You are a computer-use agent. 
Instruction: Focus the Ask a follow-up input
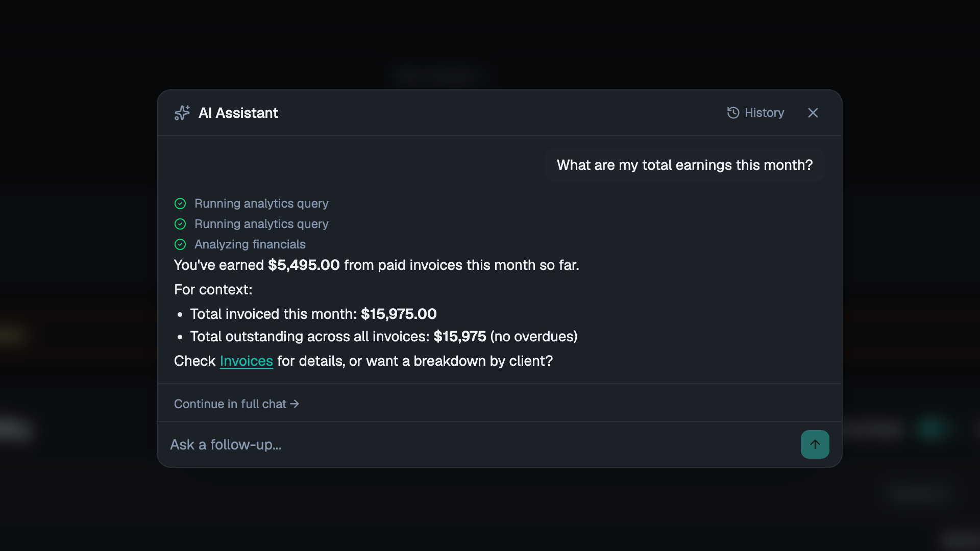pyautogui.click(x=480, y=444)
